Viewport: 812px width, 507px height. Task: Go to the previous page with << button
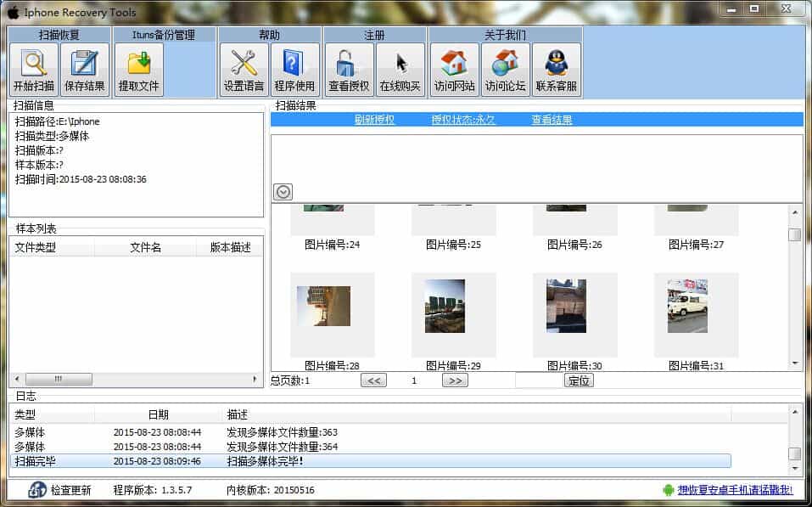373,380
